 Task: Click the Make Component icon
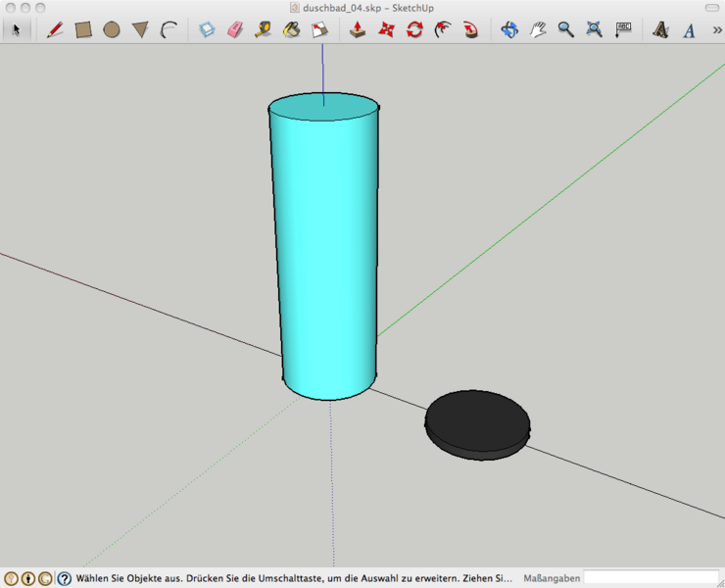point(207,29)
